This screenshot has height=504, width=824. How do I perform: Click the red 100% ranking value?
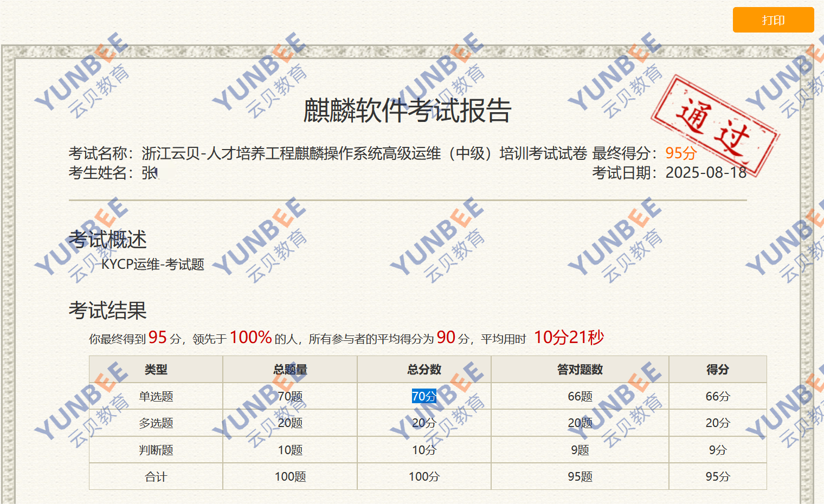(x=250, y=338)
